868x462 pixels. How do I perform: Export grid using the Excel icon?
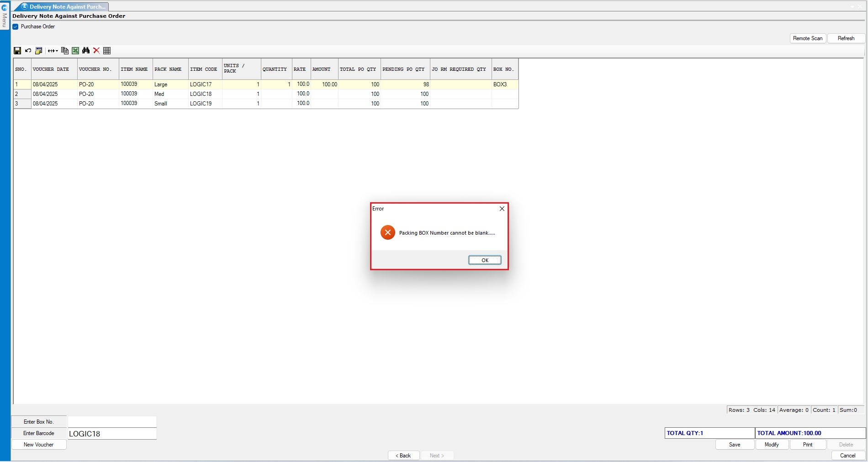click(75, 51)
